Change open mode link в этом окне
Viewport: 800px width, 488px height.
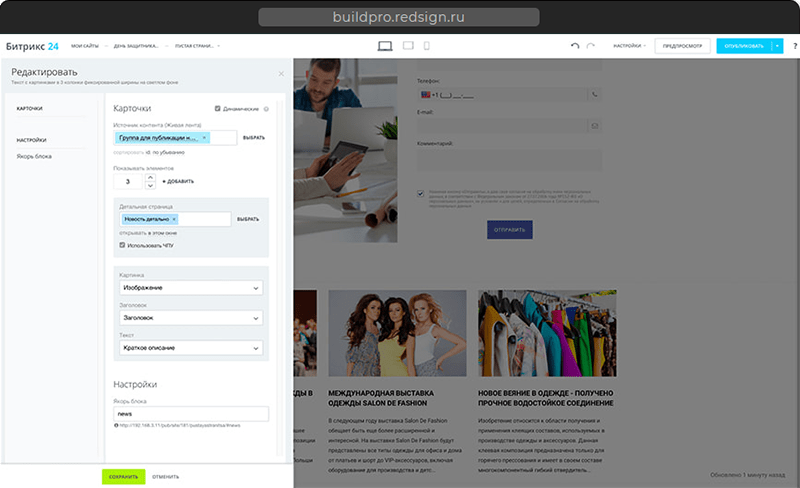click(x=163, y=233)
